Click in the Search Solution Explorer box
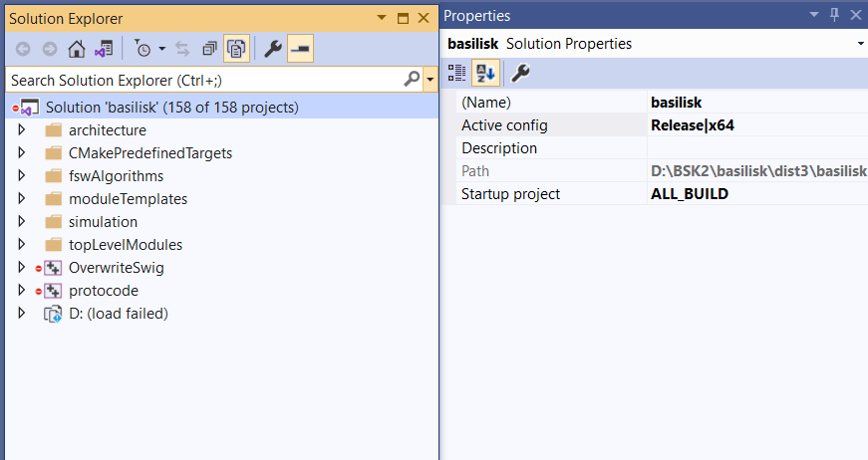This screenshot has height=460, width=868. tap(199, 79)
